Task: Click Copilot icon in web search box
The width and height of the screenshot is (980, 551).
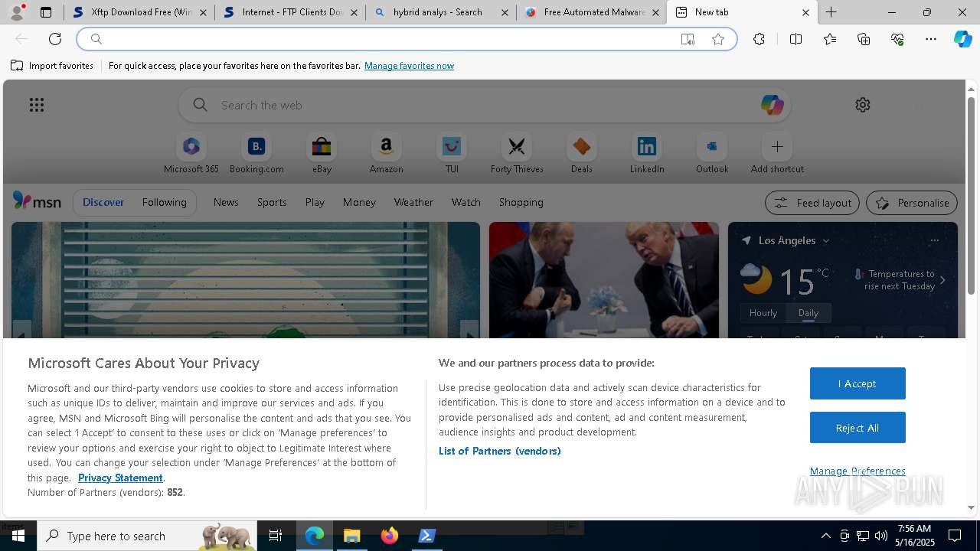Action: pos(772,105)
